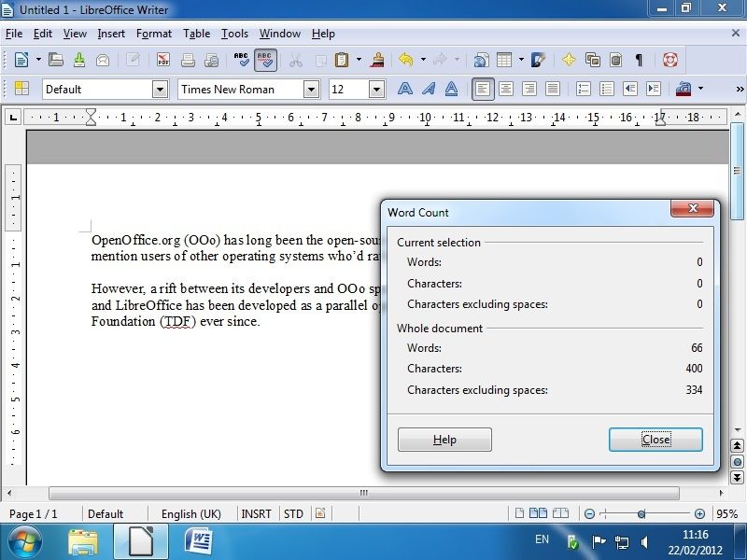Run Spelling and Grammar check icon
The height and width of the screenshot is (560, 747).
(x=241, y=60)
